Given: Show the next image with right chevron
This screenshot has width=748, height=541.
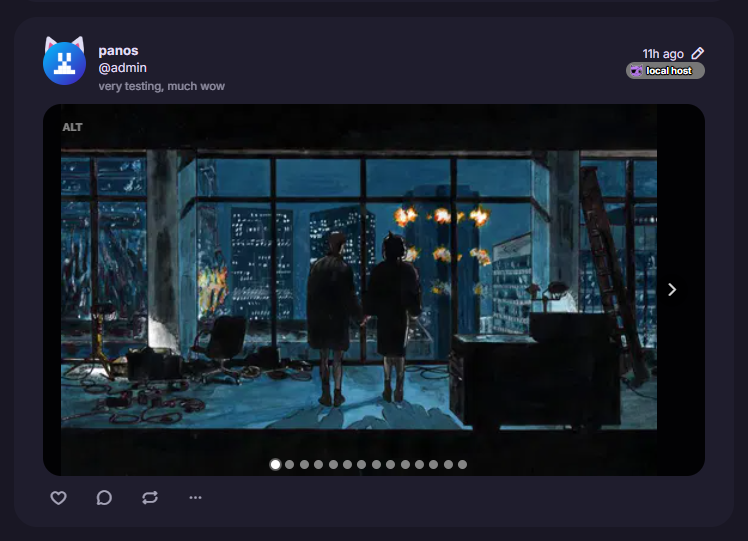Looking at the screenshot, I should [672, 290].
